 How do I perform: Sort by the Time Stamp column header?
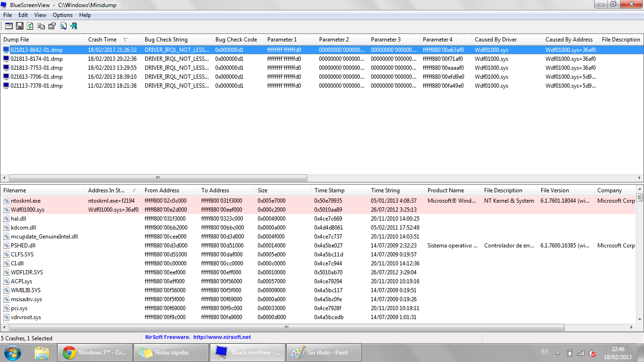click(x=339, y=190)
